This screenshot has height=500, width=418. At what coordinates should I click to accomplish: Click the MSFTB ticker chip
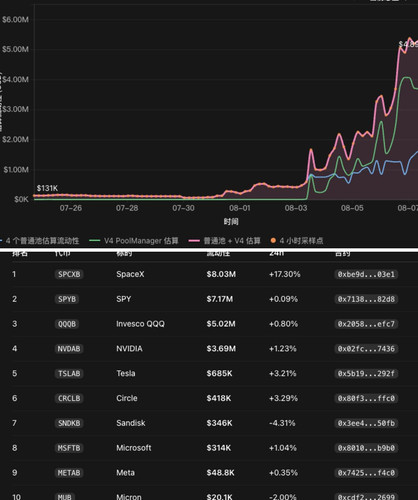click(69, 448)
